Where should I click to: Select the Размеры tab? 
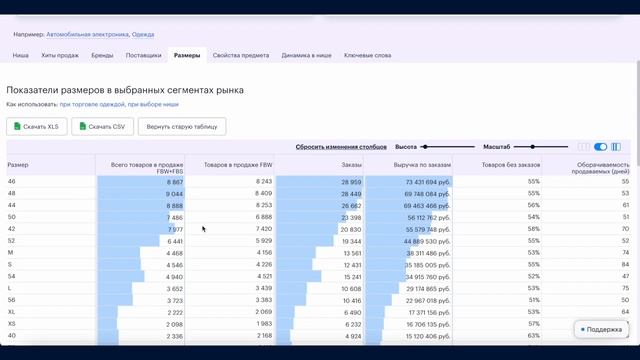pyautogui.click(x=187, y=55)
